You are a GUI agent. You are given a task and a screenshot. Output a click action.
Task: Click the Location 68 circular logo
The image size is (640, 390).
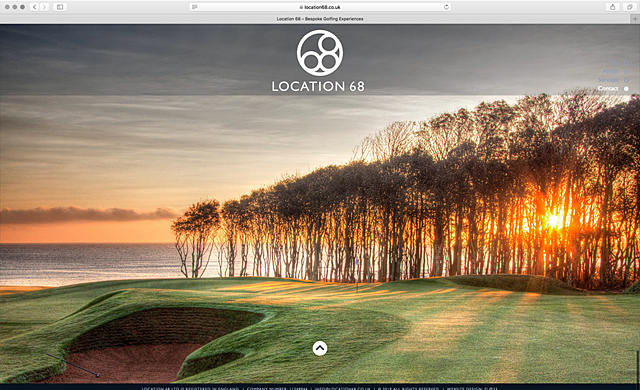click(x=320, y=53)
